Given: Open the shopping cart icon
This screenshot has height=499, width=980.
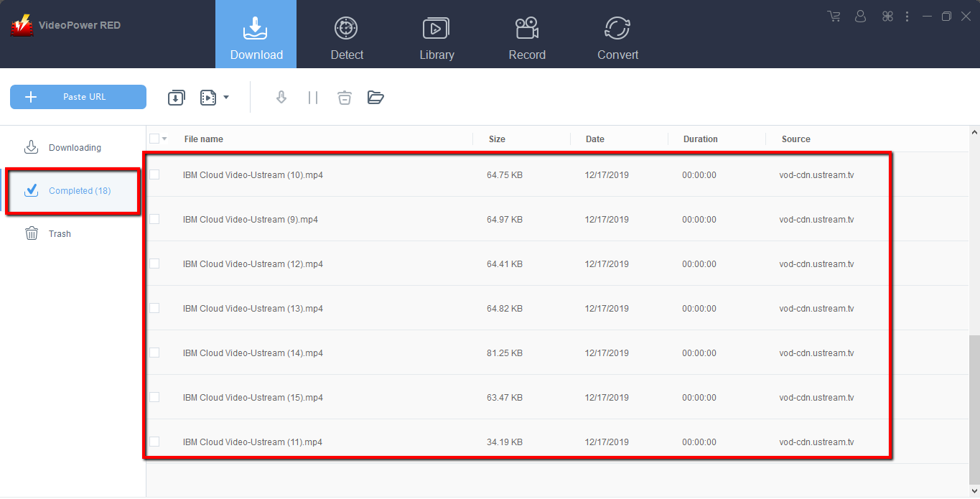Looking at the screenshot, I should (x=833, y=16).
